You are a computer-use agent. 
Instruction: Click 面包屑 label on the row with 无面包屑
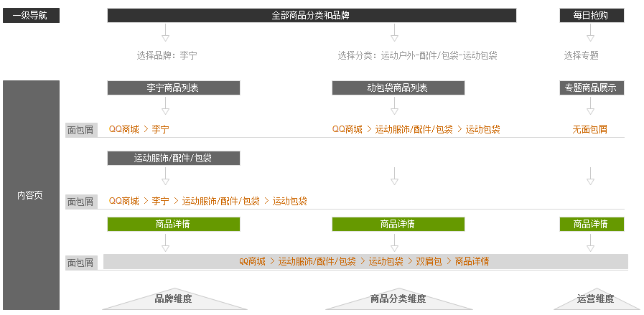click(81, 130)
